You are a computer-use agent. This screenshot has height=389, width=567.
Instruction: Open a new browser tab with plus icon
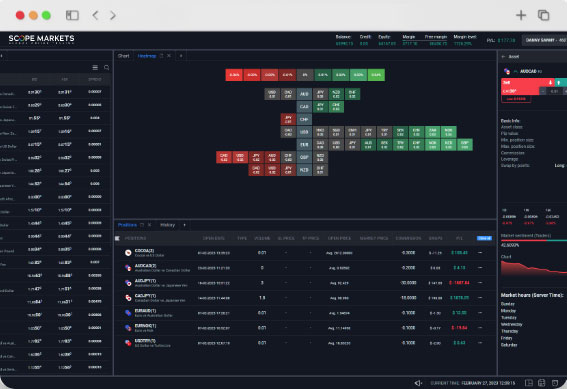[521, 15]
